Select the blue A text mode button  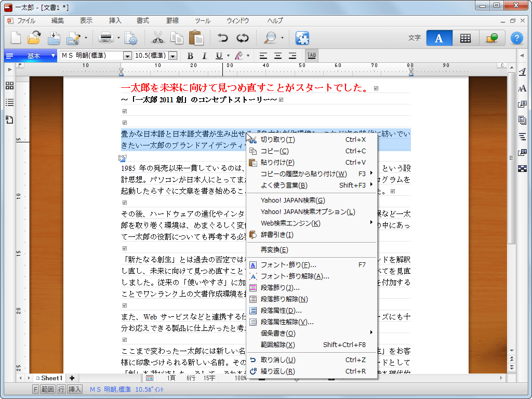[x=440, y=38]
